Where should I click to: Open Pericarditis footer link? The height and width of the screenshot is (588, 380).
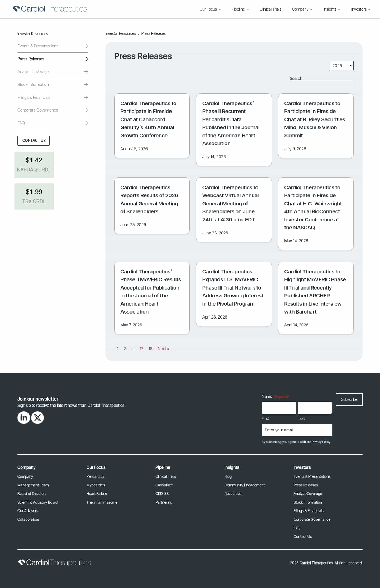coord(95,476)
